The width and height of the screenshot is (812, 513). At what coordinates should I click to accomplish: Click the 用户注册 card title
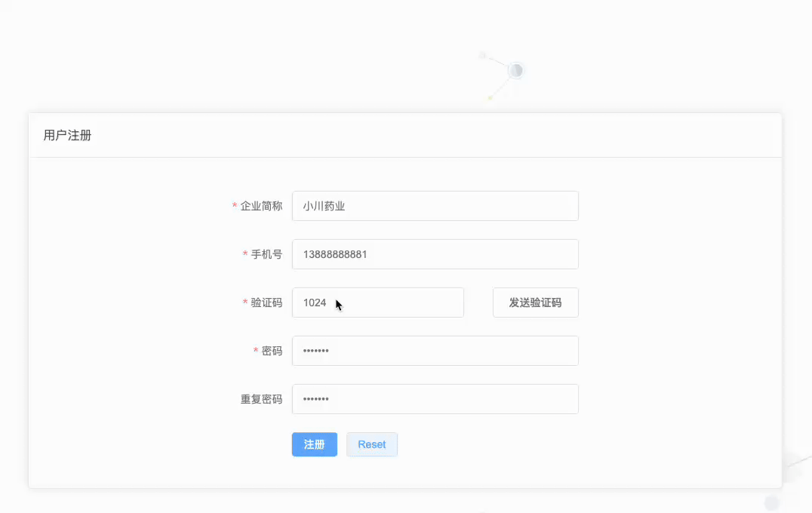pos(68,136)
